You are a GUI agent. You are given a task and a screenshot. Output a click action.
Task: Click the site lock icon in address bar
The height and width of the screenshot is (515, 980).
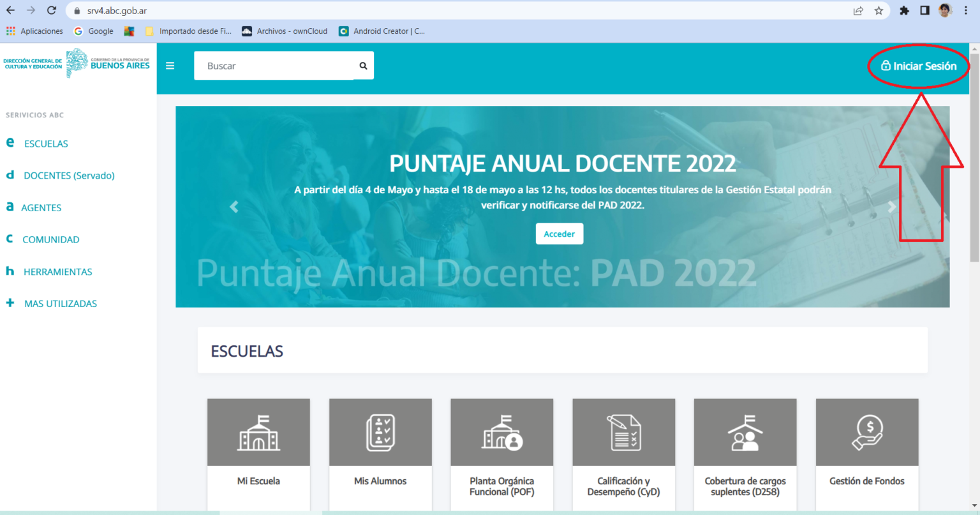[x=77, y=11]
